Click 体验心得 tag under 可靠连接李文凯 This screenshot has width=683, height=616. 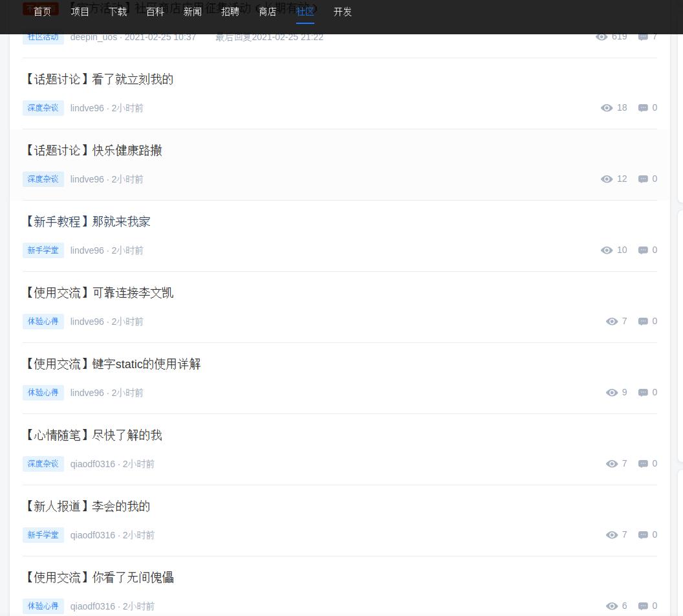[x=43, y=322]
